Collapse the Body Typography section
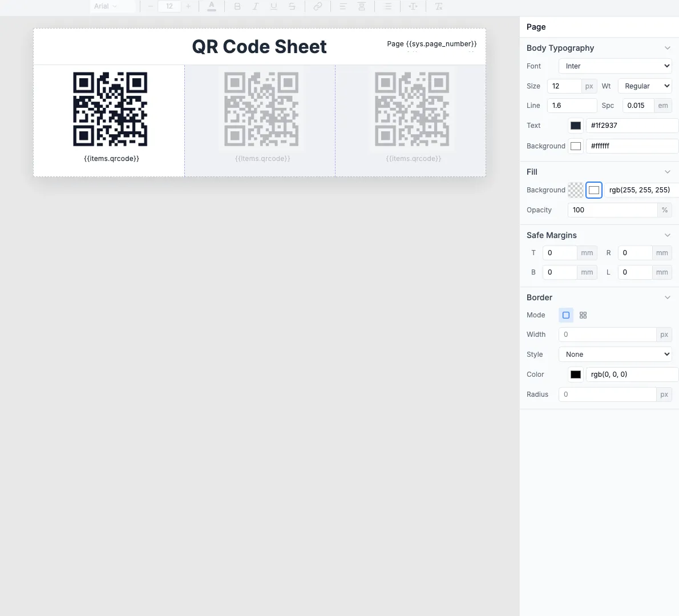This screenshot has height=616, width=679. [667, 48]
